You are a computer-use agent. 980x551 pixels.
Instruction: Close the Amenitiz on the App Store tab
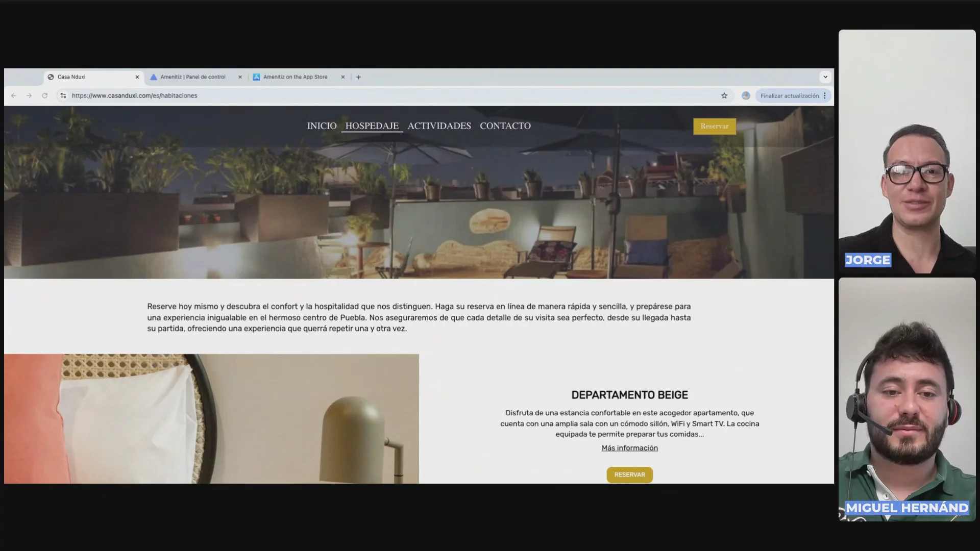342,77
